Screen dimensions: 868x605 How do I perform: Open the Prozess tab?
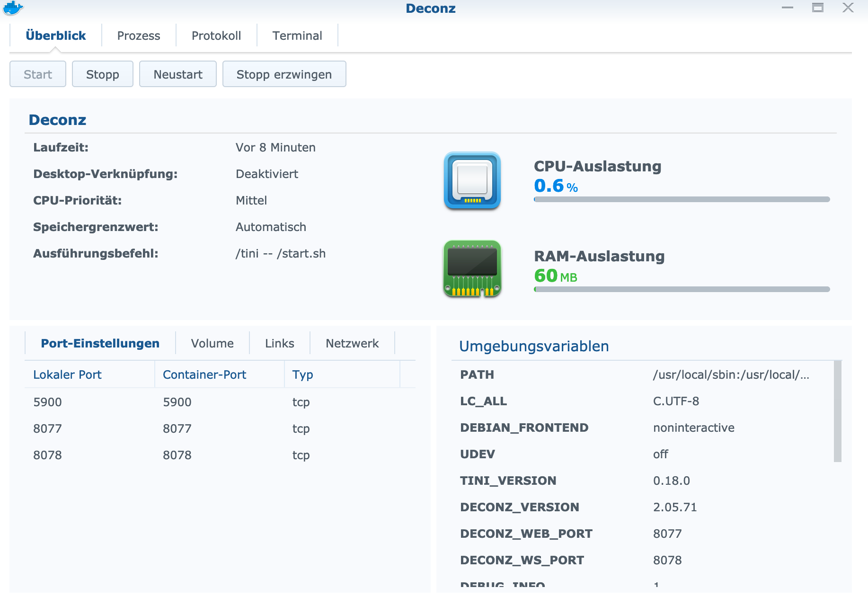[139, 36]
